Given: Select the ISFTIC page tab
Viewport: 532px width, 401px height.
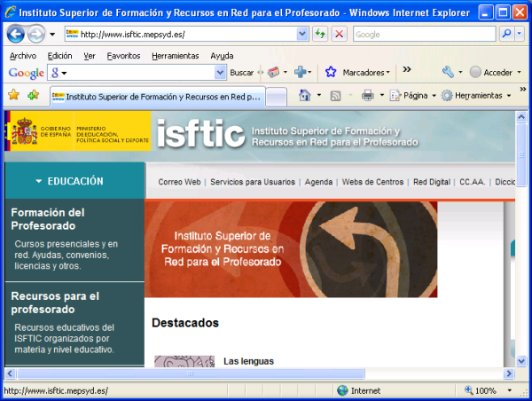Looking at the screenshot, I should (x=156, y=95).
